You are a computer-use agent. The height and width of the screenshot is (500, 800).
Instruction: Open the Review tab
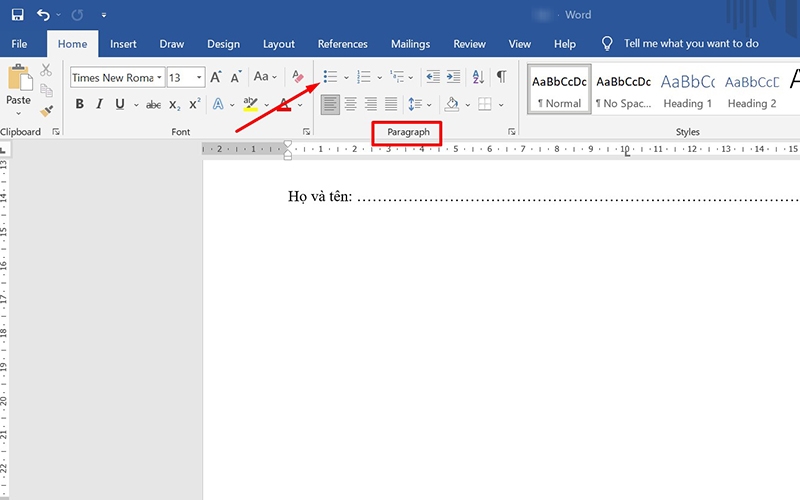click(x=469, y=44)
